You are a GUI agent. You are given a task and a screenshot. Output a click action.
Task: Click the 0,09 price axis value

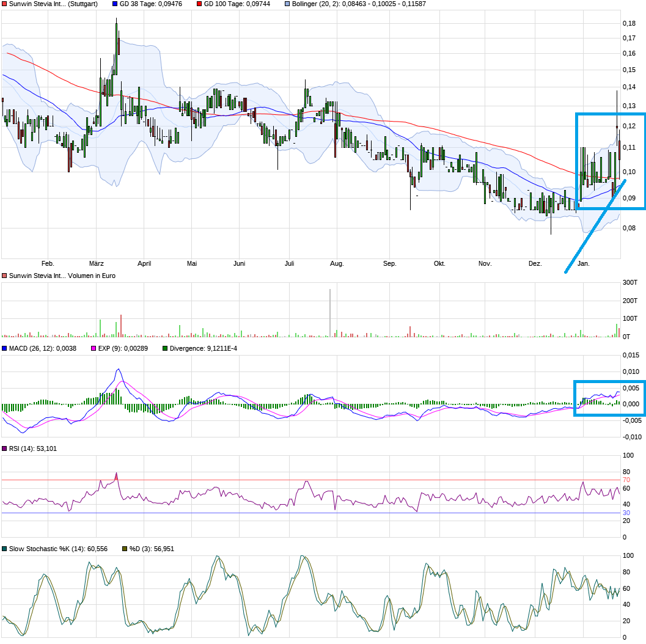(629, 198)
